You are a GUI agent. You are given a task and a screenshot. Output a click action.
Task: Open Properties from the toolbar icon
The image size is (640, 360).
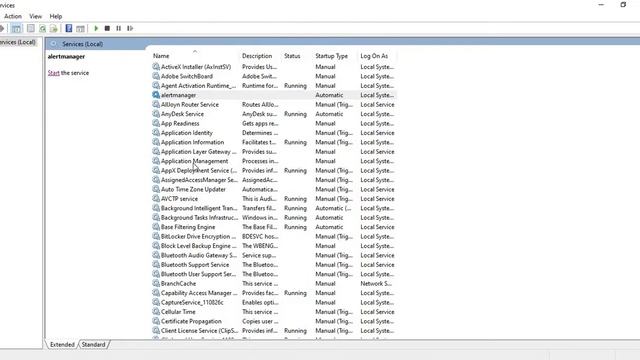pos(31,28)
